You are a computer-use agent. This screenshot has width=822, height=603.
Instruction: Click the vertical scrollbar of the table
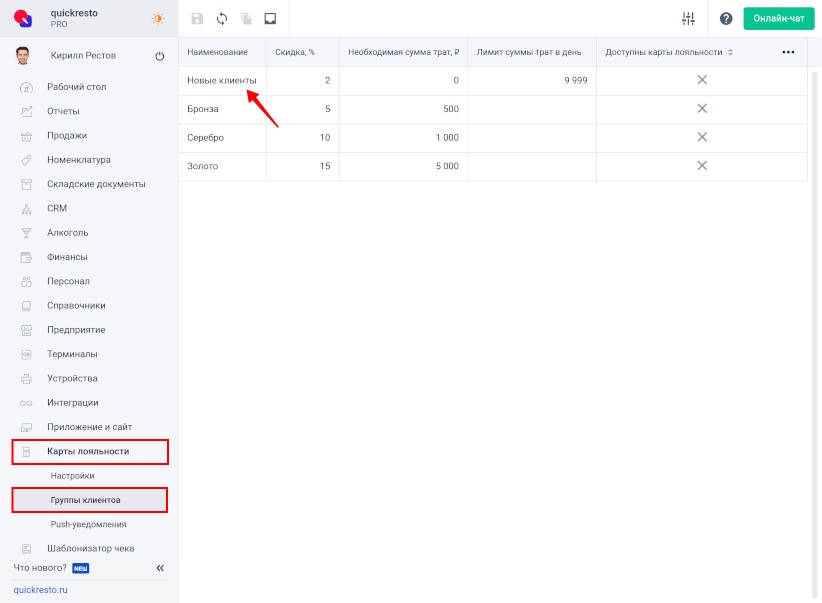[x=815, y=336]
